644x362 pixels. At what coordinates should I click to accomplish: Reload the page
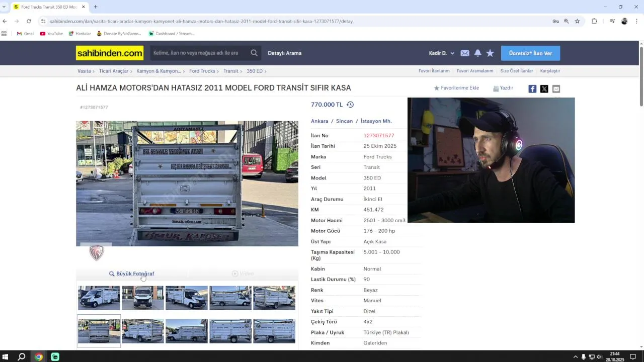(29, 21)
